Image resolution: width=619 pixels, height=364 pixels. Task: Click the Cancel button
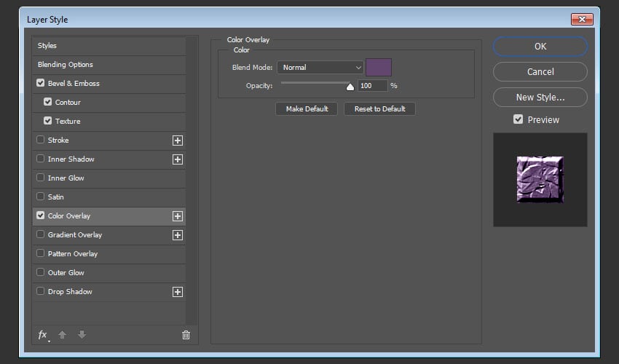point(540,72)
